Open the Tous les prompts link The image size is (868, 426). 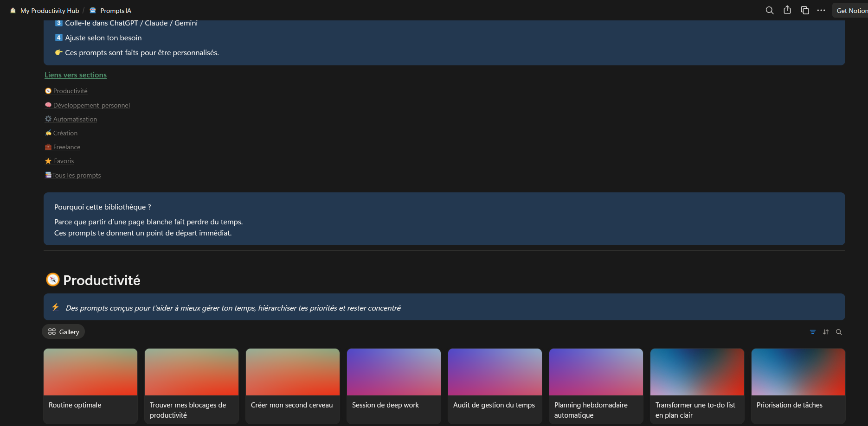76,176
